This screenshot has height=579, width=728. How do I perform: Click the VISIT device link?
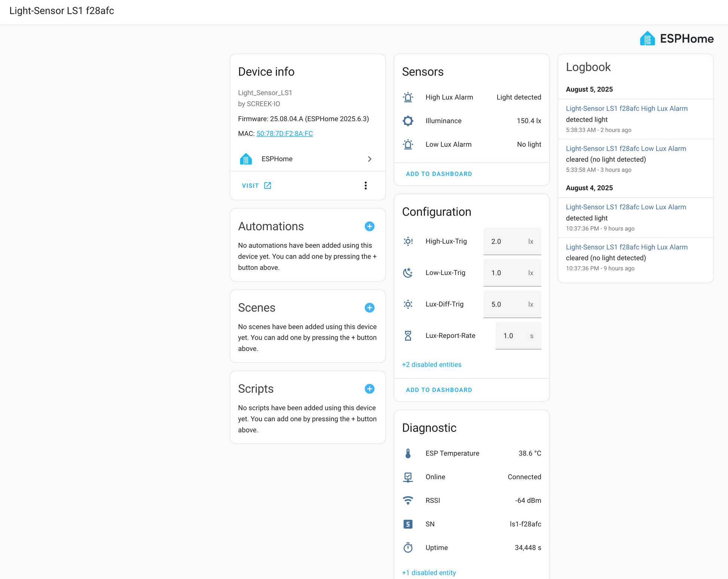(257, 185)
